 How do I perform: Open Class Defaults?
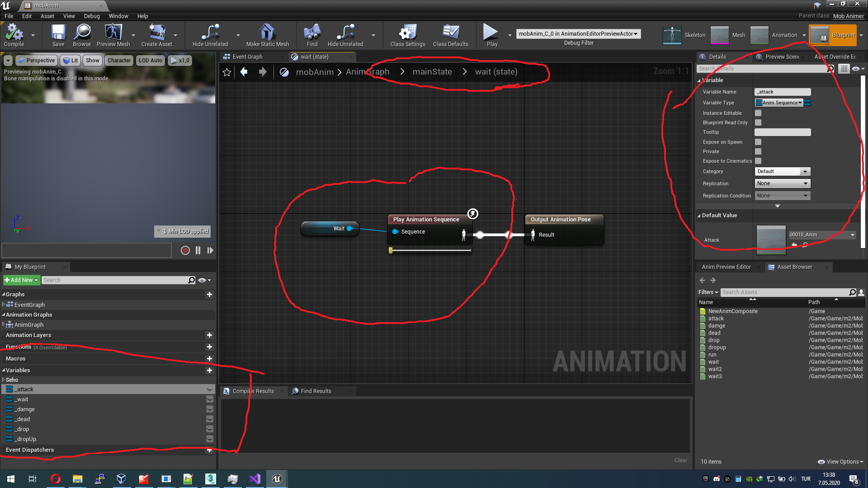coord(451,35)
